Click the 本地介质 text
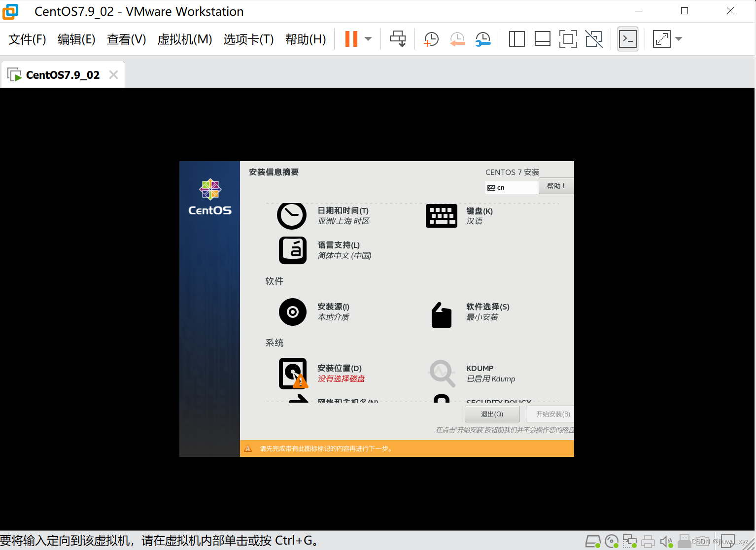Viewport: 756px width, 550px height. (333, 317)
